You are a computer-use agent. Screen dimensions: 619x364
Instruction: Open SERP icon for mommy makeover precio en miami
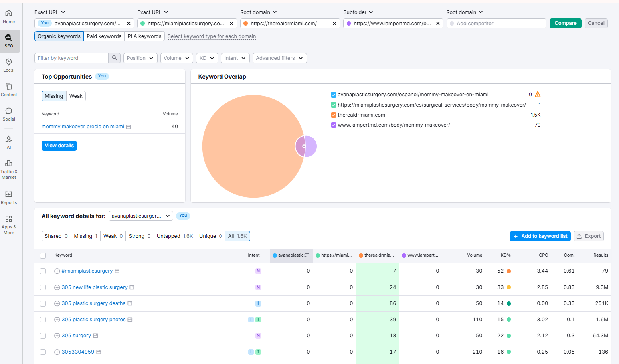128,127
